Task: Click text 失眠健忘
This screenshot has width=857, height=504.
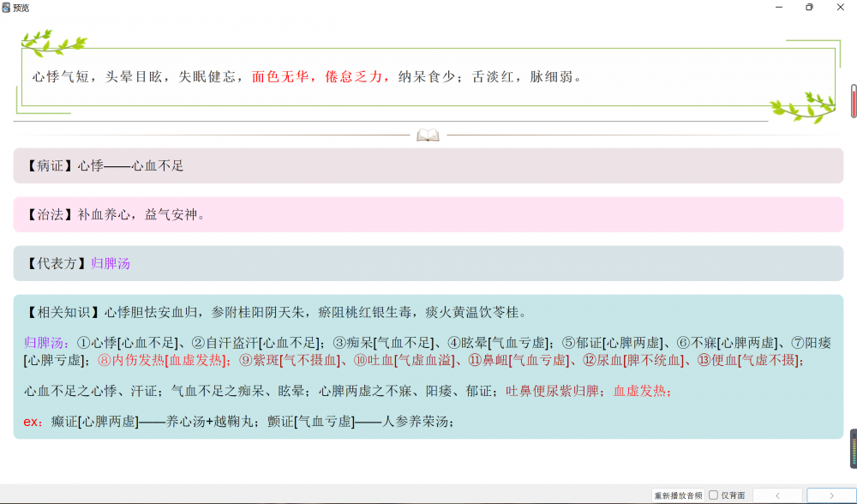Action: point(207,77)
